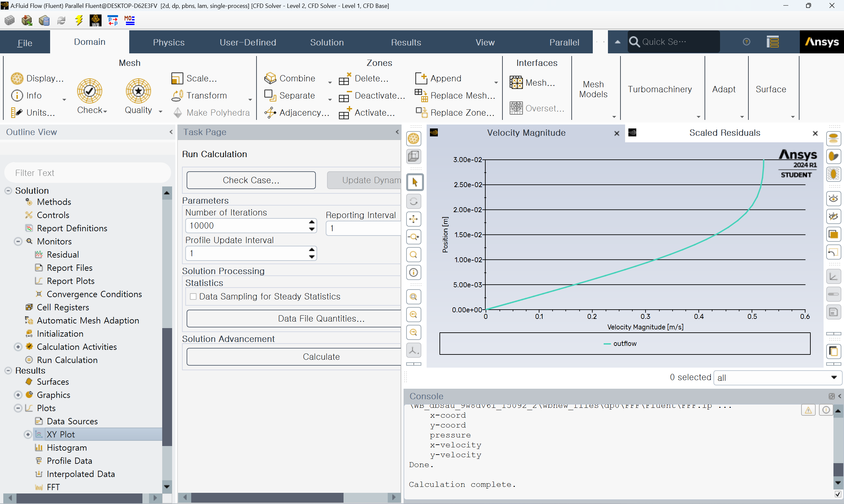Click the probe info tool
The height and width of the screenshot is (504, 844).
(x=414, y=272)
